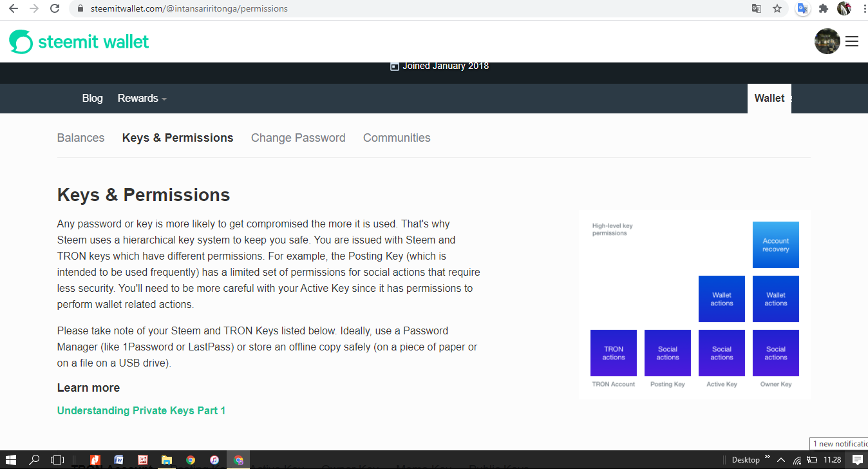Open the first Google Chrome taskbar icon

pyautogui.click(x=191, y=460)
